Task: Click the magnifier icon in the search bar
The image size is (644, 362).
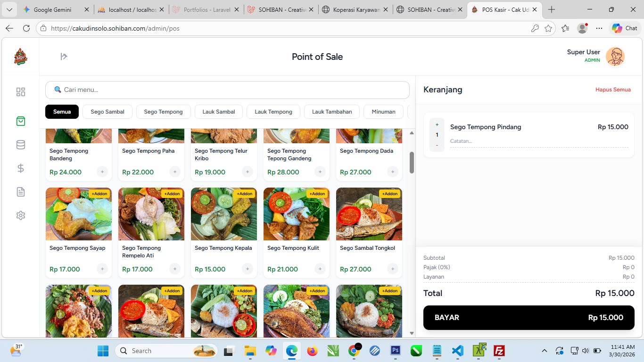Action: click(58, 90)
